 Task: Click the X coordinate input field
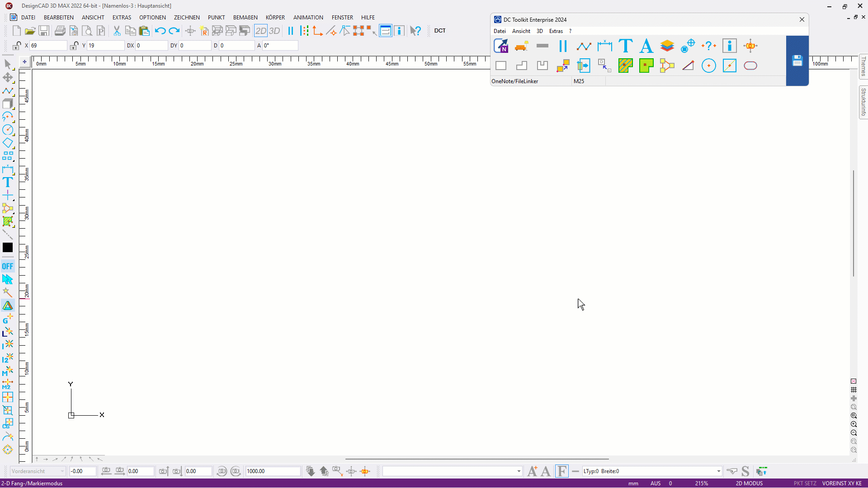[48, 46]
